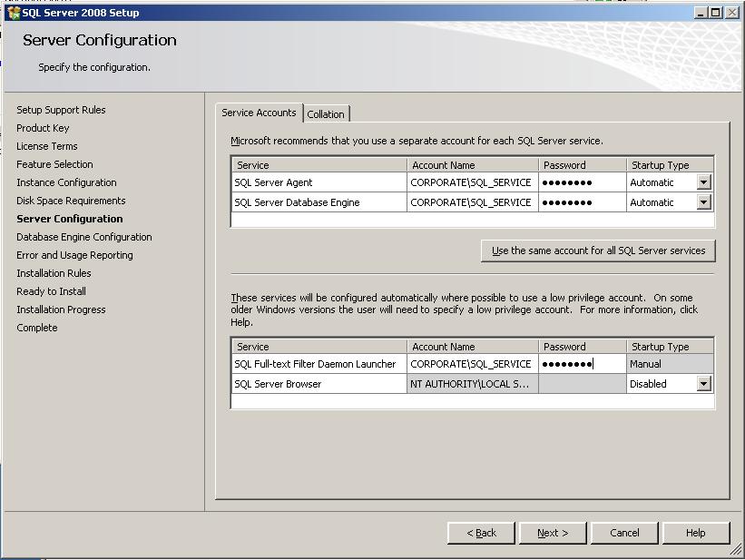Cancel the SQL Server setup
The width and height of the screenshot is (745, 560).
coord(624,533)
